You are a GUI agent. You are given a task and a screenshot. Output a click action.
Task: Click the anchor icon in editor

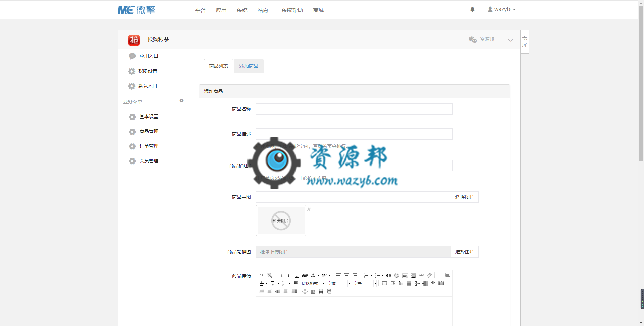305,291
